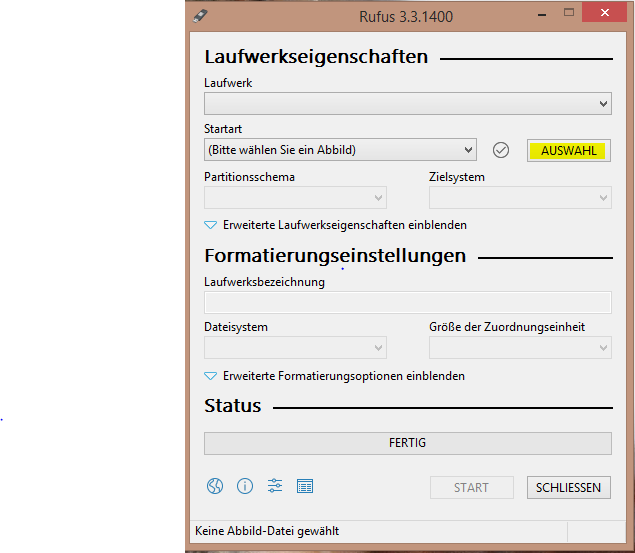Click the AUSWAHL button
The image size is (635, 553).
(x=569, y=151)
